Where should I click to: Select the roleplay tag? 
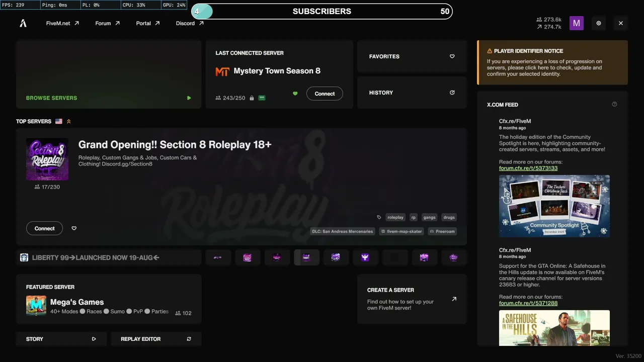tap(395, 217)
